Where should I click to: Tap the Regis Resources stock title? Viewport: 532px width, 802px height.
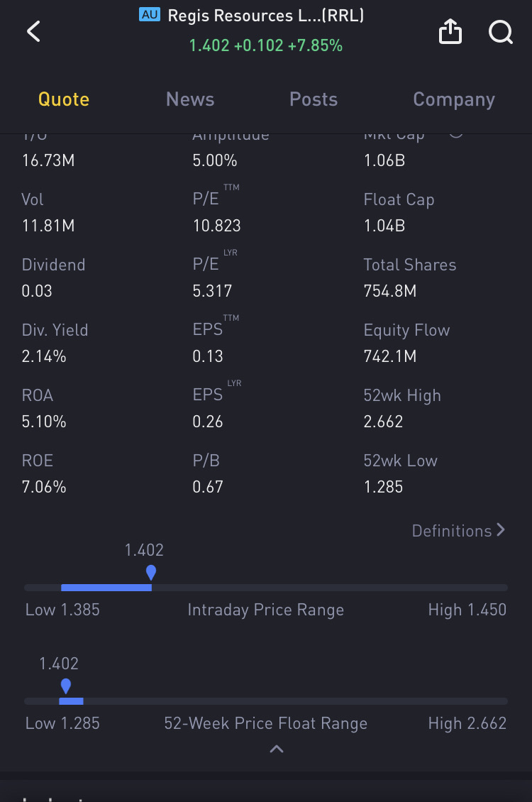click(265, 16)
